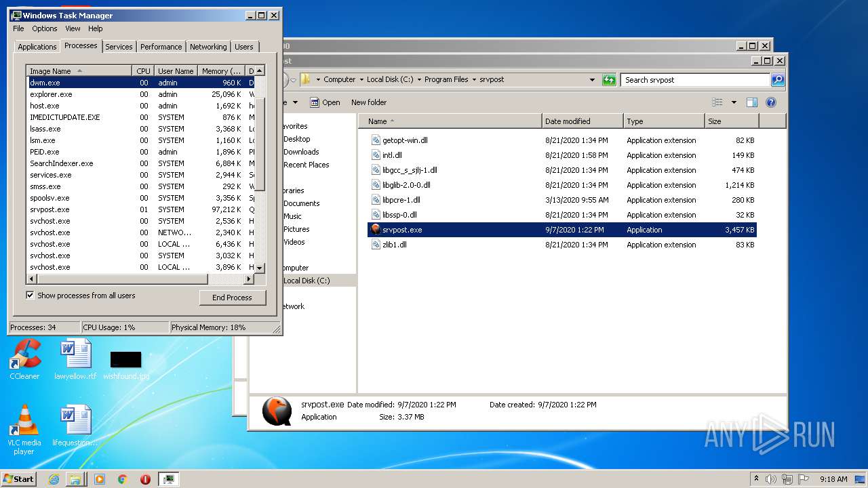This screenshot has height=488, width=868.
Task: Click process list horizontal scrollbar right arrow
Action: [249, 279]
